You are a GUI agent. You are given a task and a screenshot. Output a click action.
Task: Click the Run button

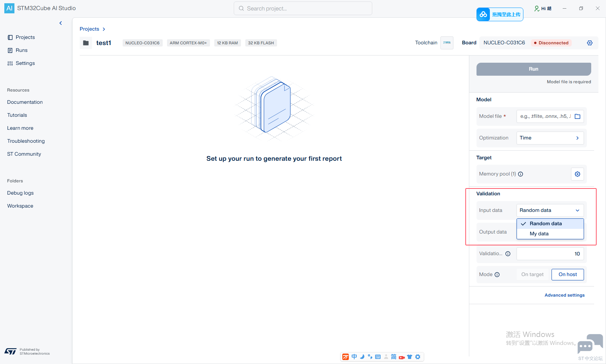point(534,69)
